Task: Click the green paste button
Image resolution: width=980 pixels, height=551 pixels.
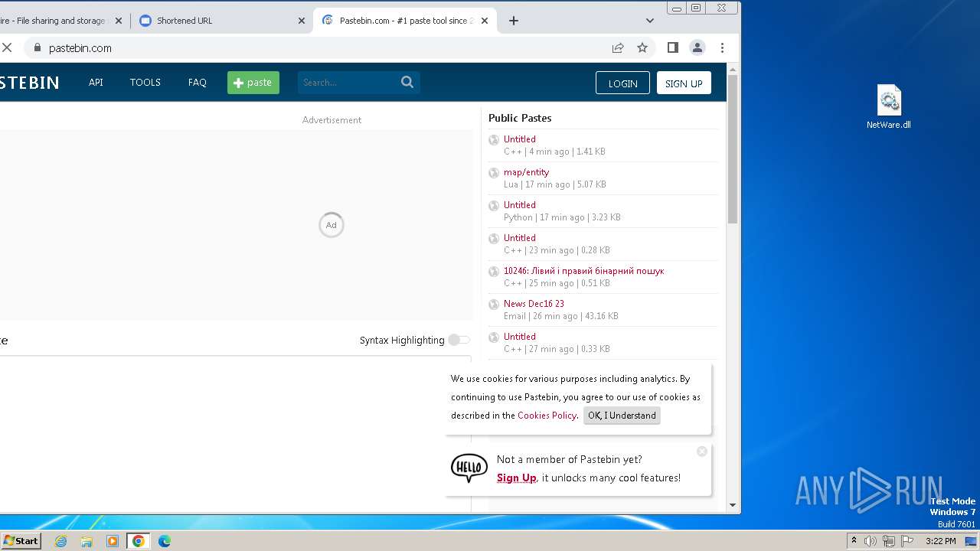Action: click(x=253, y=83)
